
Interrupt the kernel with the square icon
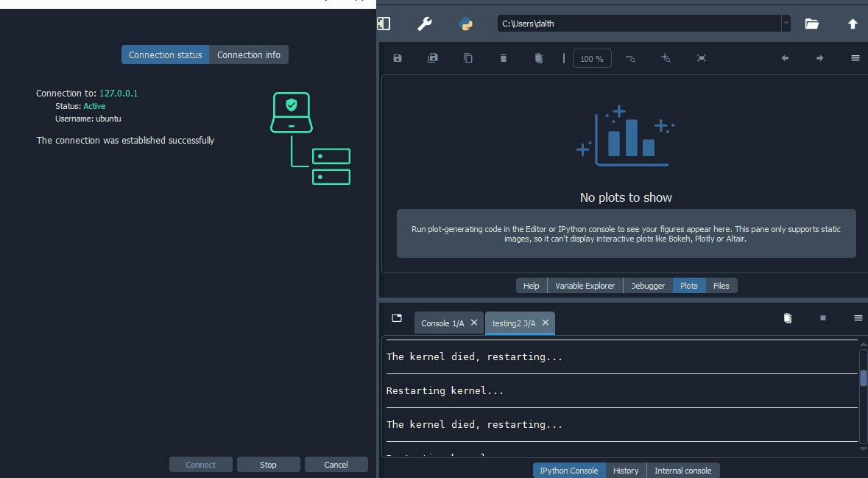[x=822, y=318]
